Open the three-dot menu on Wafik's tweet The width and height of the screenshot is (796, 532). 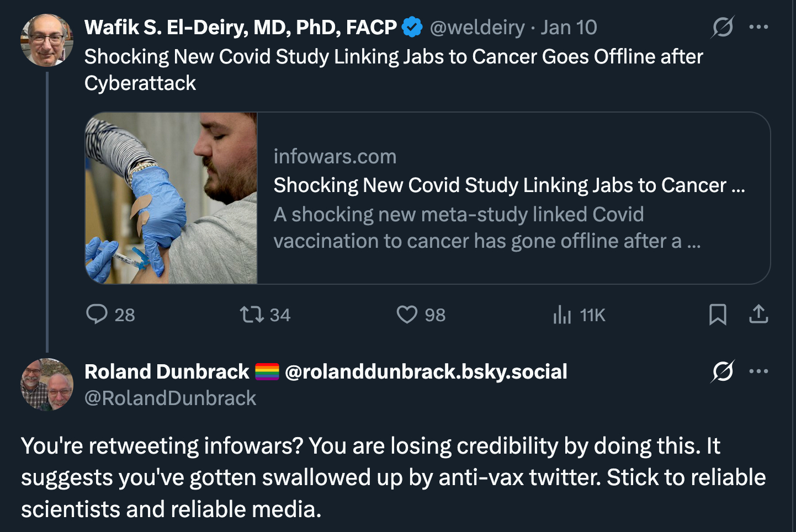[x=759, y=27]
